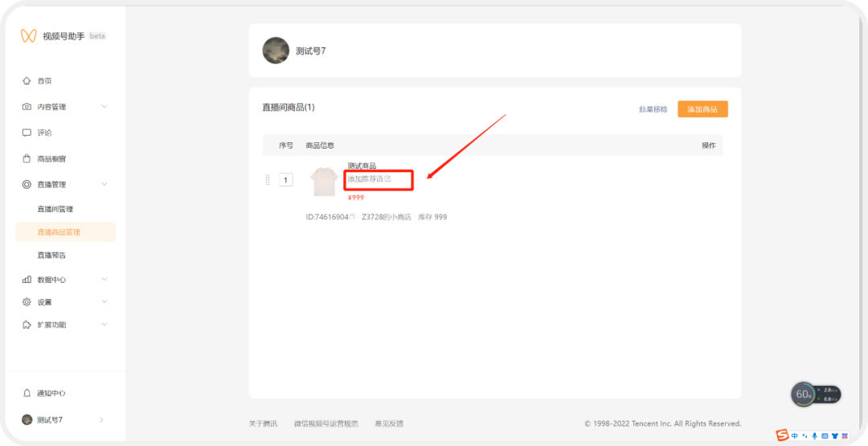Click the small avatar beside 测试号7 in sidebar
The height and width of the screenshot is (446, 868).
pos(27,419)
